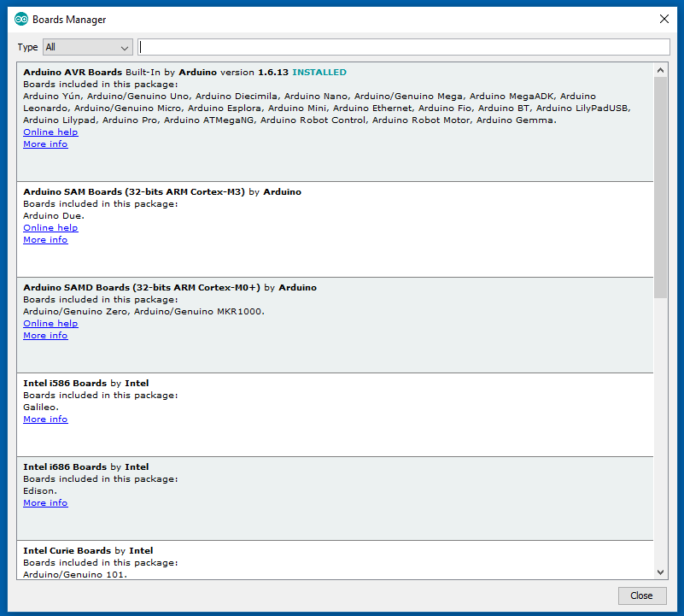Select the Arduino AVR Boards title text
The width and height of the screenshot is (684, 616).
point(73,72)
